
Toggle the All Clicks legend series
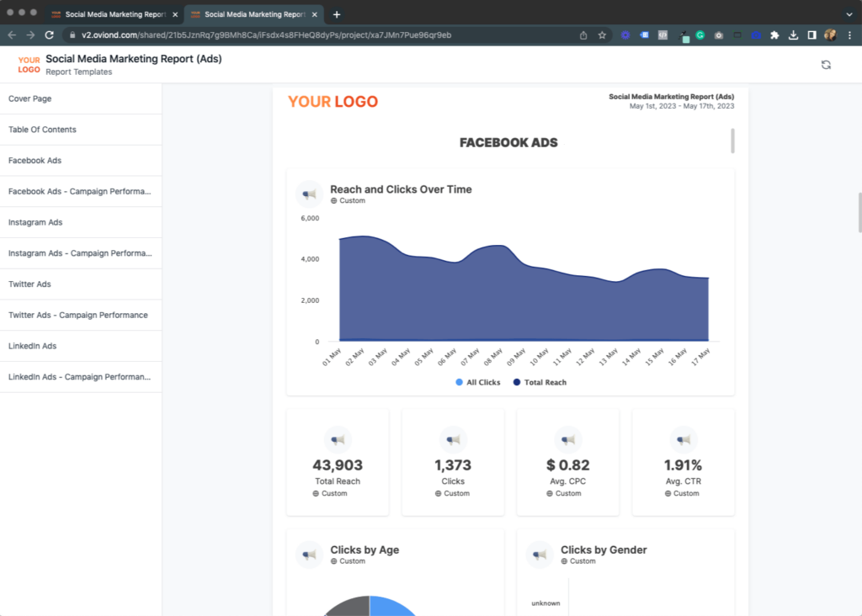pyautogui.click(x=478, y=382)
